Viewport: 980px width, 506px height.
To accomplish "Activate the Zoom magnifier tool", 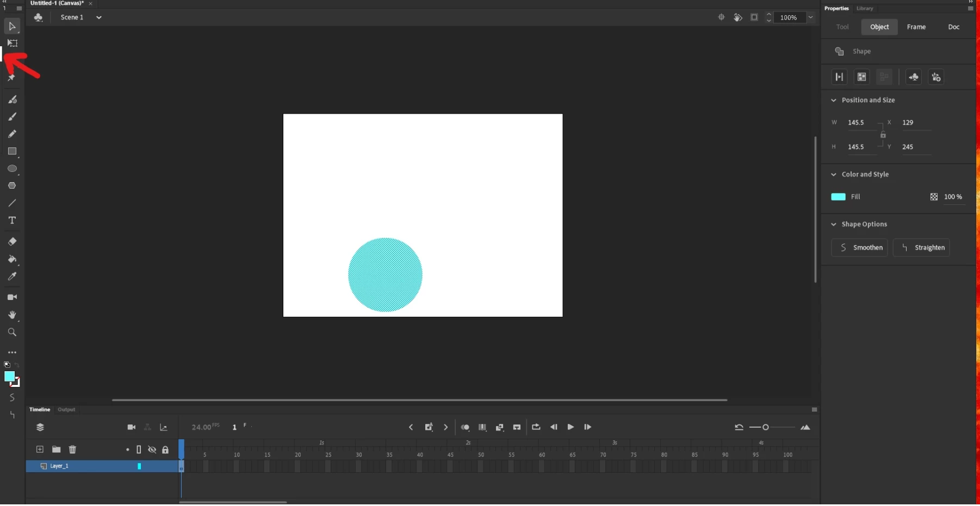I will tap(12, 333).
